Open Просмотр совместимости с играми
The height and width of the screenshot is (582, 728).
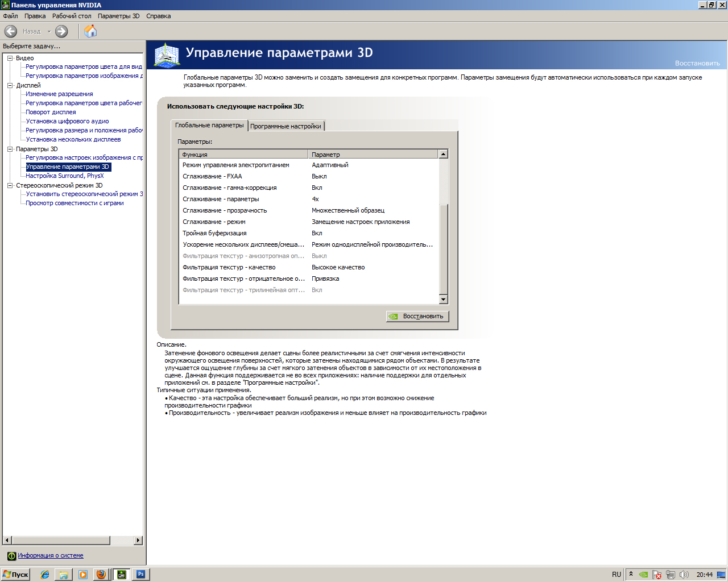pyautogui.click(x=75, y=203)
